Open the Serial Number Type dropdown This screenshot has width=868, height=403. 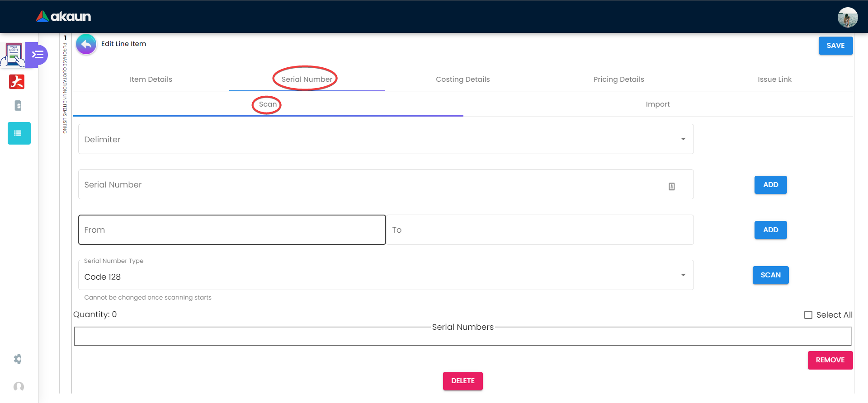point(386,275)
